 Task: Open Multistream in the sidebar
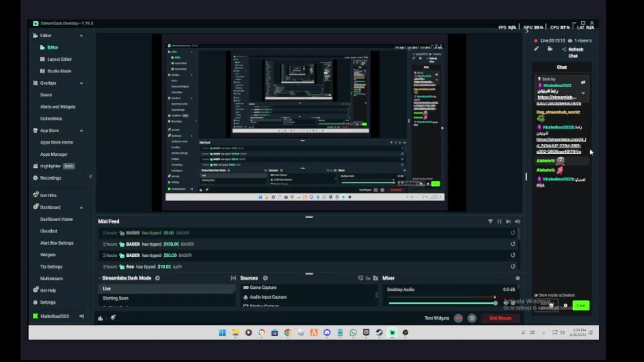[x=51, y=279]
